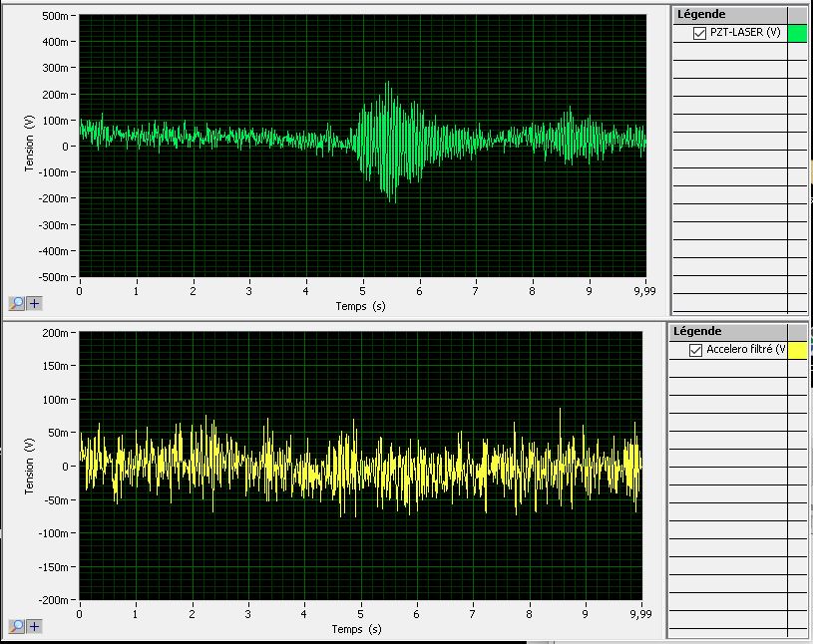Toggle the Accelero filtré plot visibility checkbox
Image resolution: width=813 pixels, height=644 pixels.
point(696,351)
